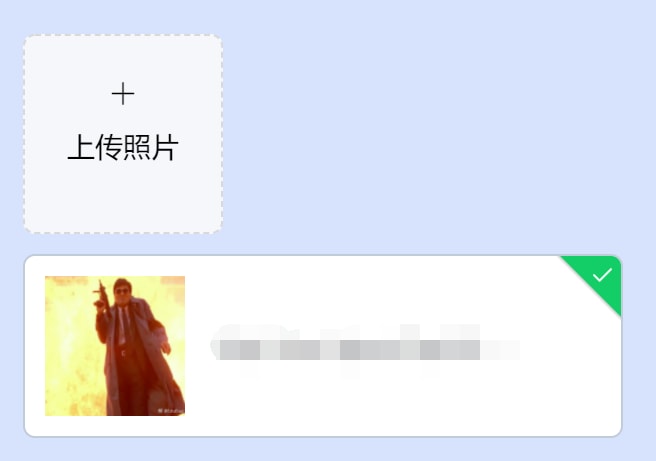656x461 pixels.
Task: Click the fiery yellow background of thumbnail
Action: pyautogui.click(x=69, y=356)
